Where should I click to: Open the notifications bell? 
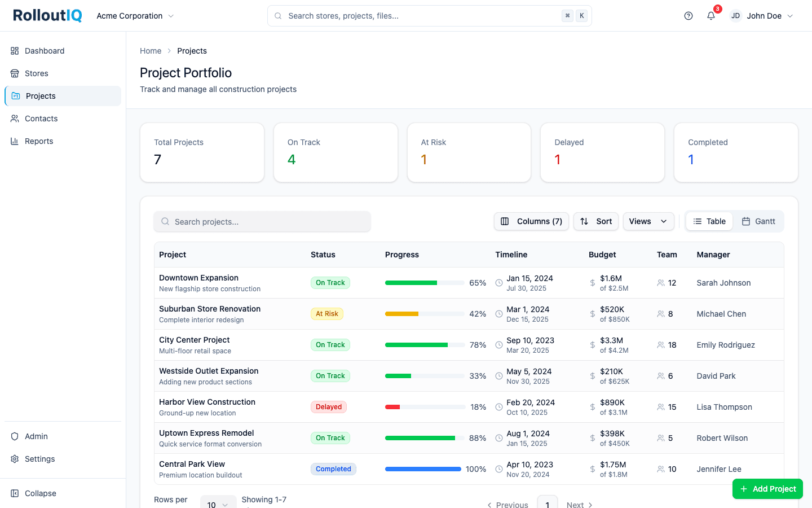(x=710, y=16)
